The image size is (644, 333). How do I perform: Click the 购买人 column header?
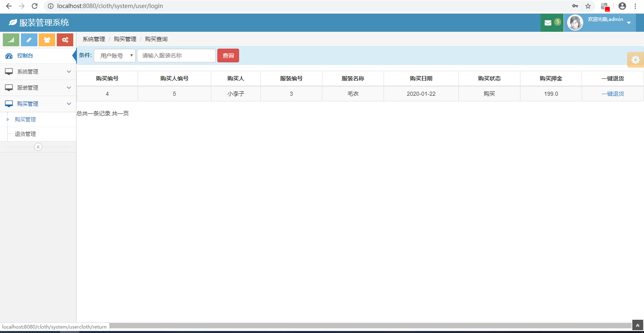coord(236,78)
